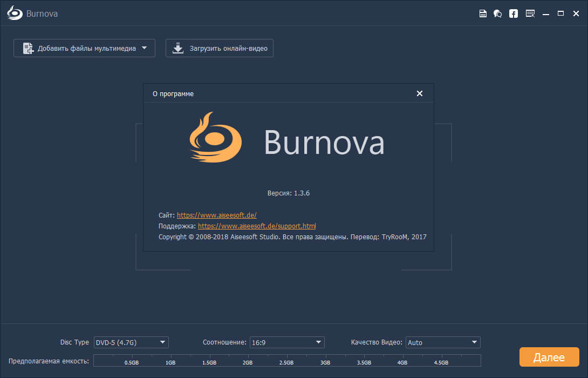The width and height of the screenshot is (588, 378).
Task: Click 'Версия: 1.3.6' text
Action: tap(289, 193)
